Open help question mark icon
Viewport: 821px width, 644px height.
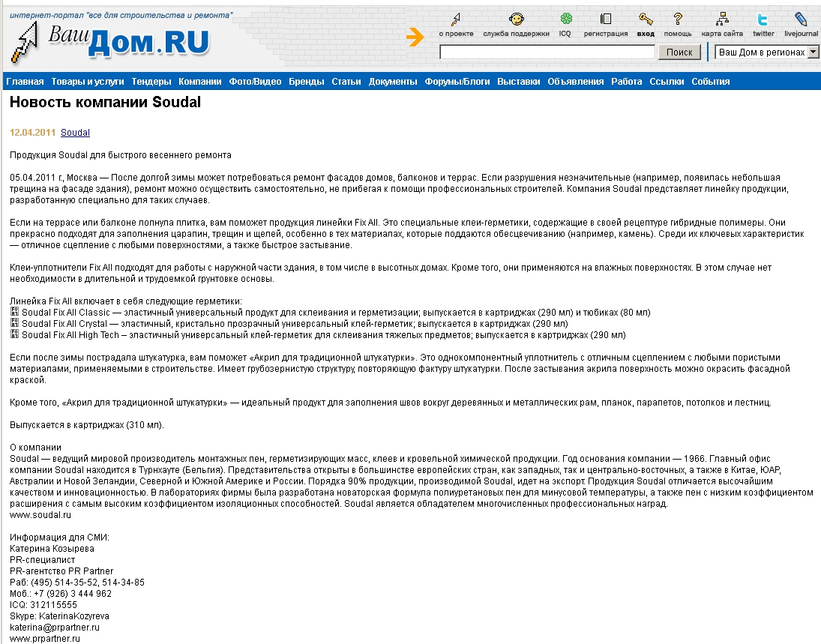[x=678, y=19]
